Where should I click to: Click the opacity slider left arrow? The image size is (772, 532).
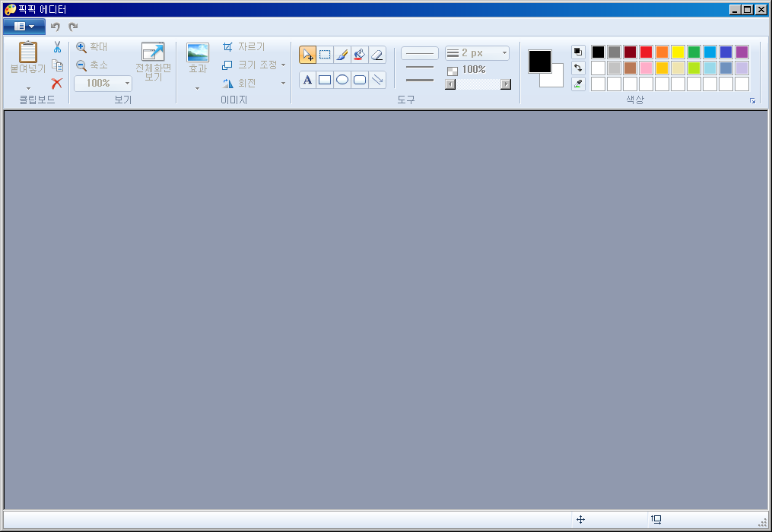[450, 84]
